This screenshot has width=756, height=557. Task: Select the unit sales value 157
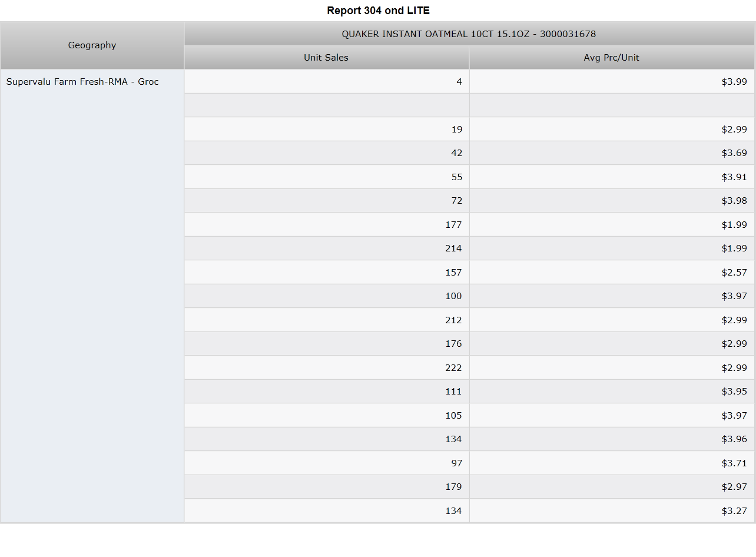(x=327, y=273)
